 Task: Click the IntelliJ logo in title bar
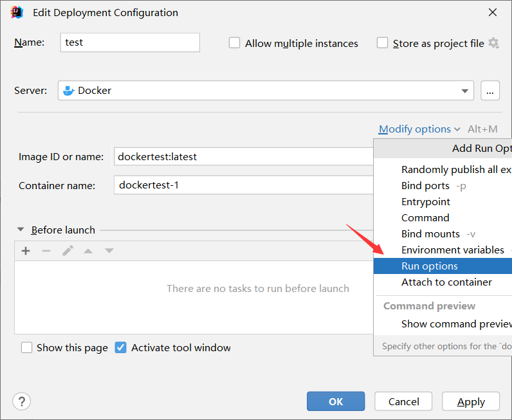[17, 12]
